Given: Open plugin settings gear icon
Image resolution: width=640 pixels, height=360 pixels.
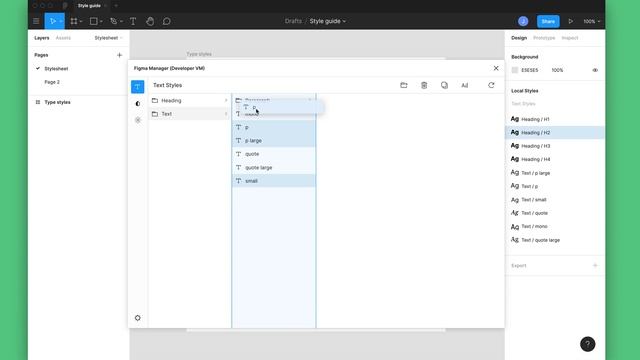Looking at the screenshot, I should pyautogui.click(x=138, y=318).
